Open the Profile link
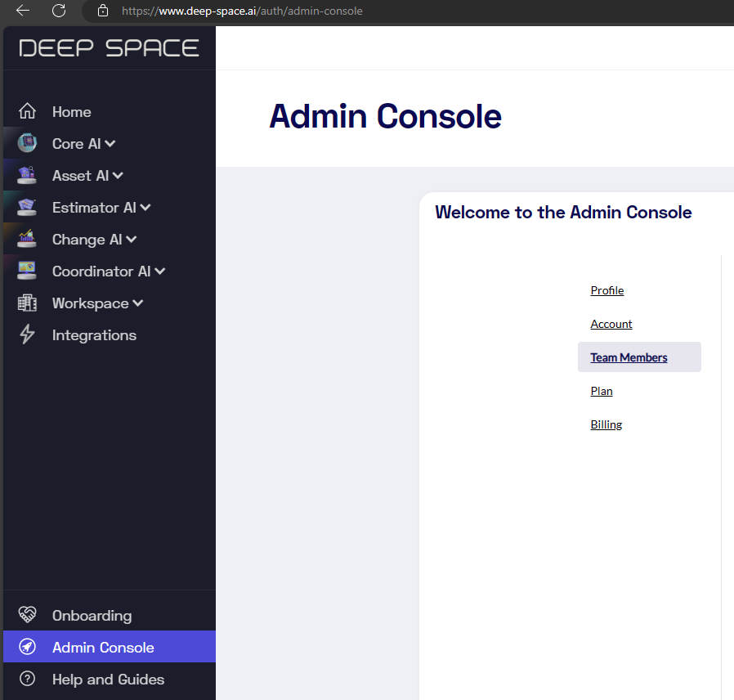Image resolution: width=734 pixels, height=700 pixels. pyautogui.click(x=607, y=290)
